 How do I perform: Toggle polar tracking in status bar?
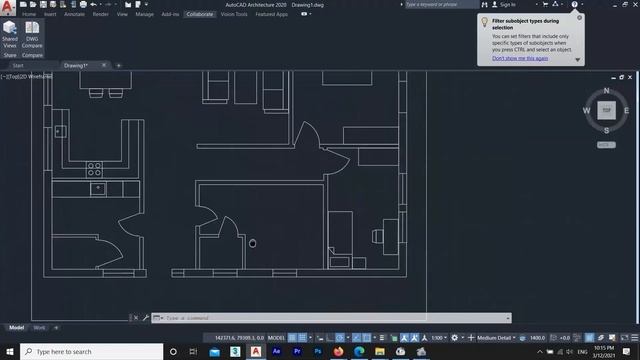[x=340, y=338]
